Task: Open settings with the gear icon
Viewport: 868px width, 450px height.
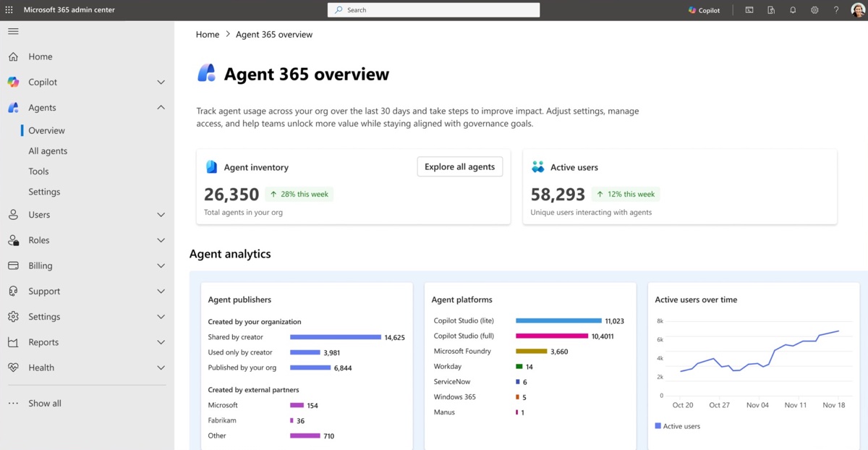Action: (814, 9)
